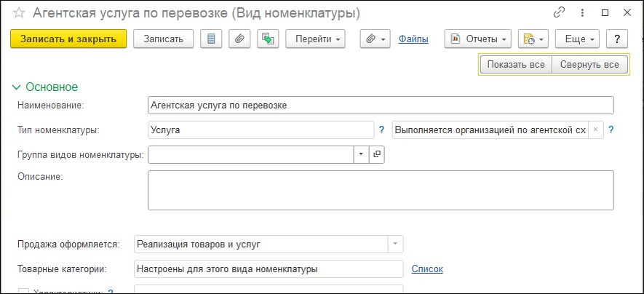
Task: Click the Тип номенклатуры field Услуга
Action: [261, 130]
